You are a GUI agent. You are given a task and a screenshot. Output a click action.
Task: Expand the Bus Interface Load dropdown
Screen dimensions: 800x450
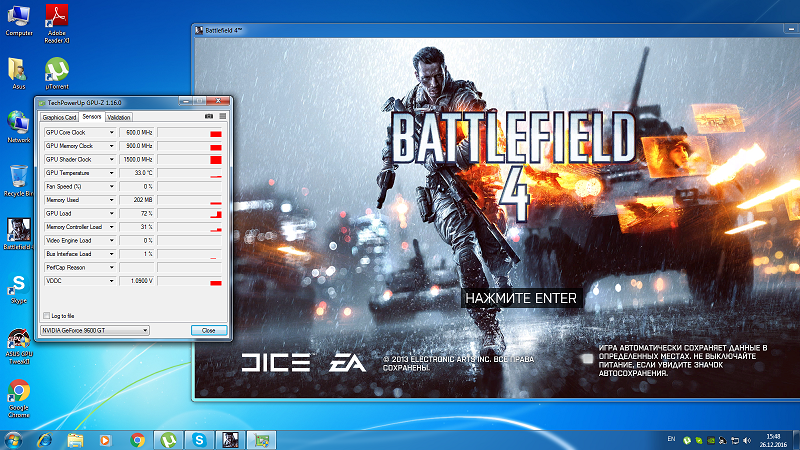point(111,254)
